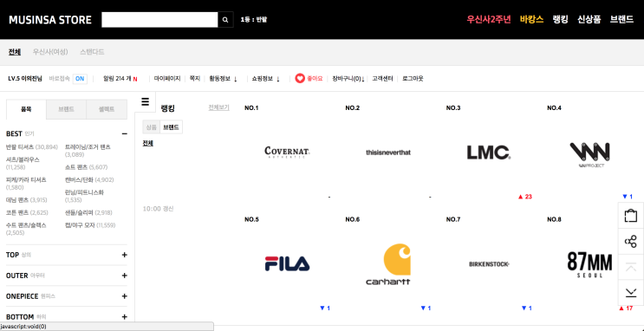The image size is (644, 331).
Task: Click the MUSINSA STORE logo
Action: (50, 20)
